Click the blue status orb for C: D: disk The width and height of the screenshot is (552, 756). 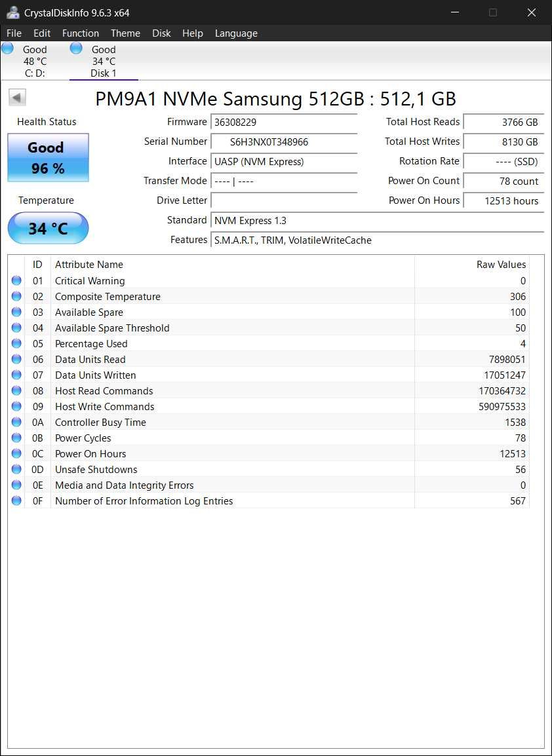(x=7, y=48)
